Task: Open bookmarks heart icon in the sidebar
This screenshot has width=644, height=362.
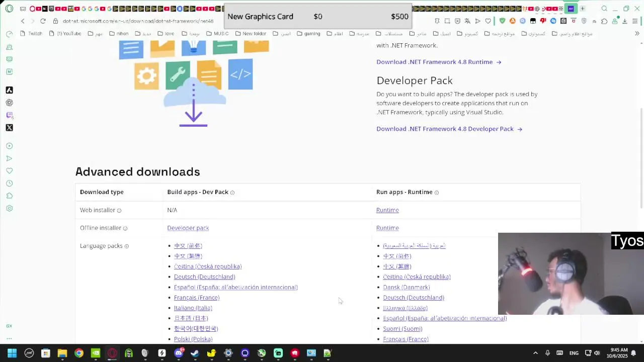Action: 9,171
